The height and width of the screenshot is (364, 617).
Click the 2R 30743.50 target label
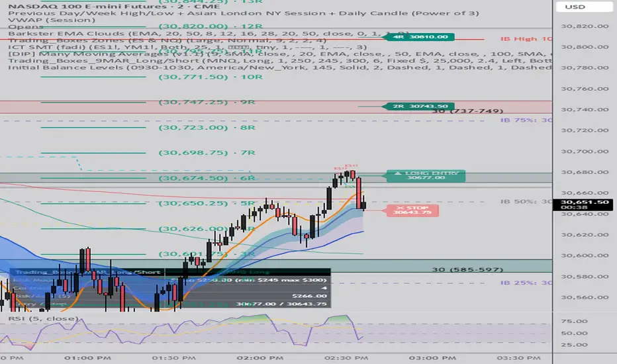420,107
